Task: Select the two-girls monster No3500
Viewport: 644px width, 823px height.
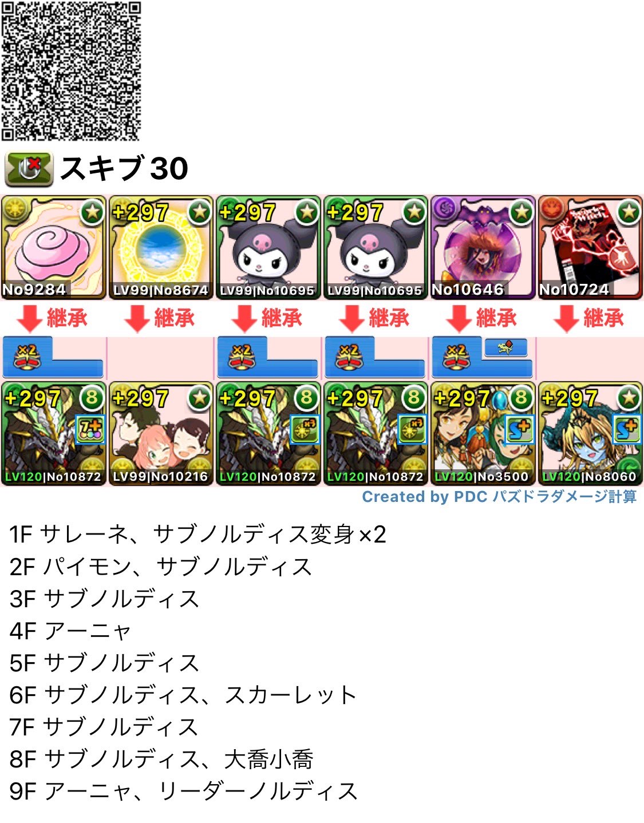Action: tap(483, 434)
